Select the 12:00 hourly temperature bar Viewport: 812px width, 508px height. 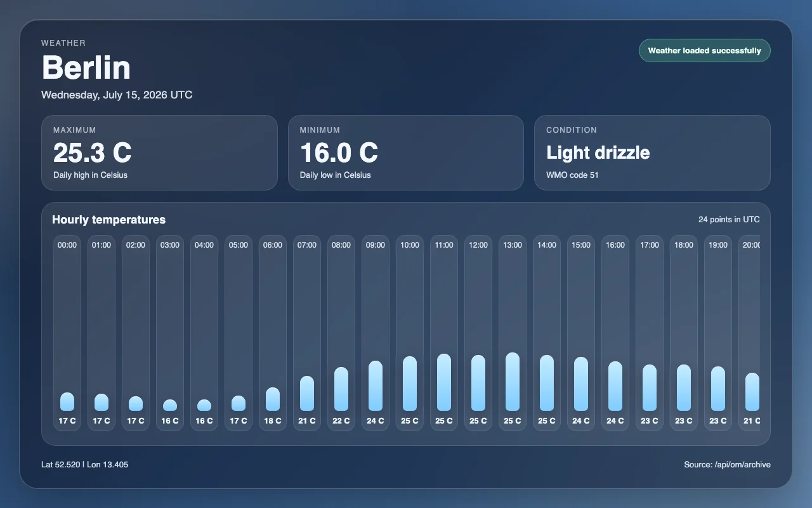click(478, 383)
